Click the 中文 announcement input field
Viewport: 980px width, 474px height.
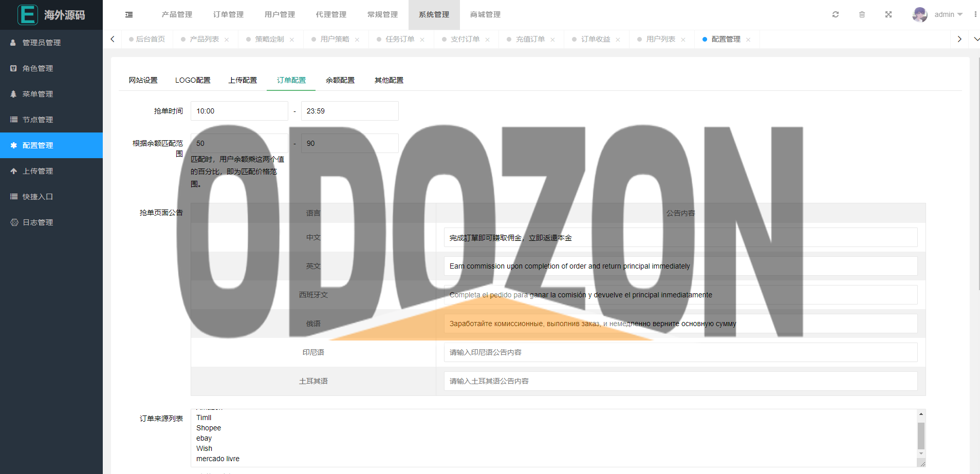[x=681, y=237]
